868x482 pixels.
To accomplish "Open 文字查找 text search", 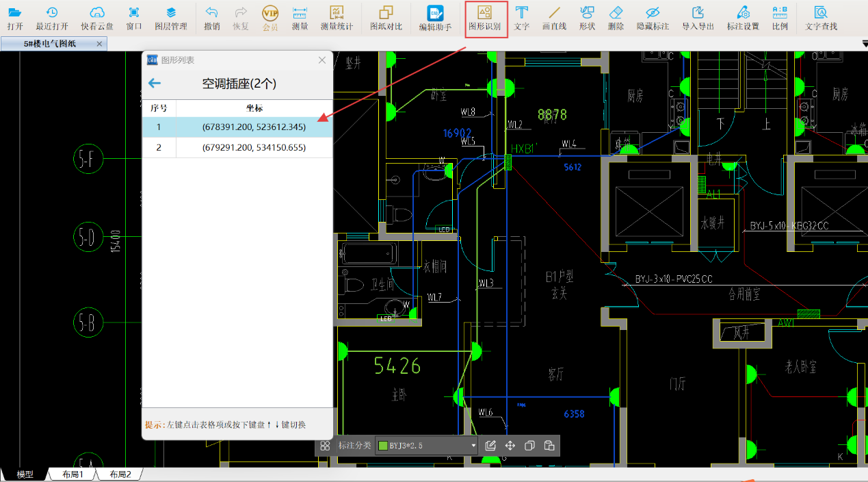I will click(x=821, y=18).
